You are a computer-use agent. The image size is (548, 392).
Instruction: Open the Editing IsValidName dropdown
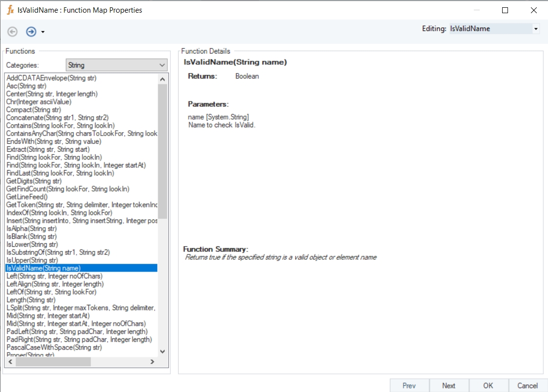(x=536, y=29)
